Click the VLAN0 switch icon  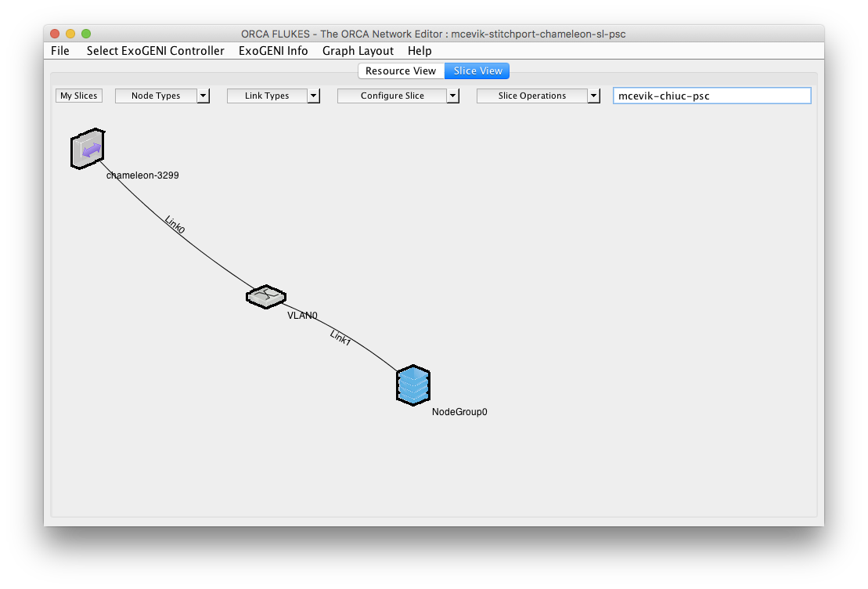(266, 297)
